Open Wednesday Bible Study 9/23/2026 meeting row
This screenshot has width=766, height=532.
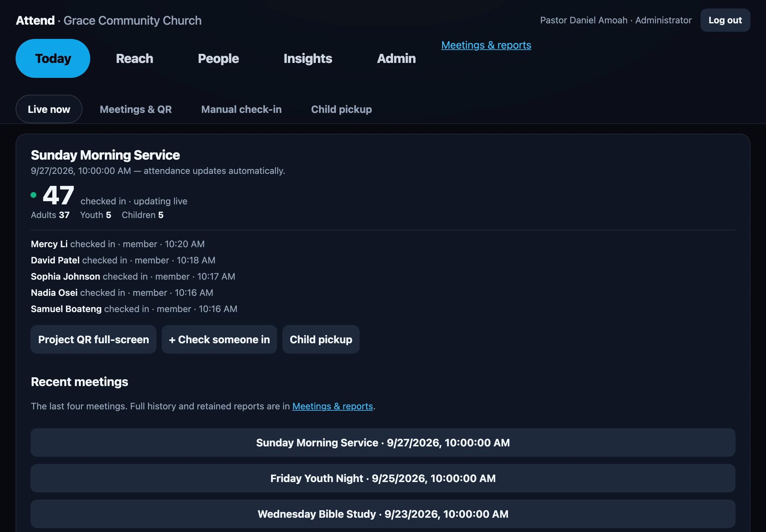383,514
